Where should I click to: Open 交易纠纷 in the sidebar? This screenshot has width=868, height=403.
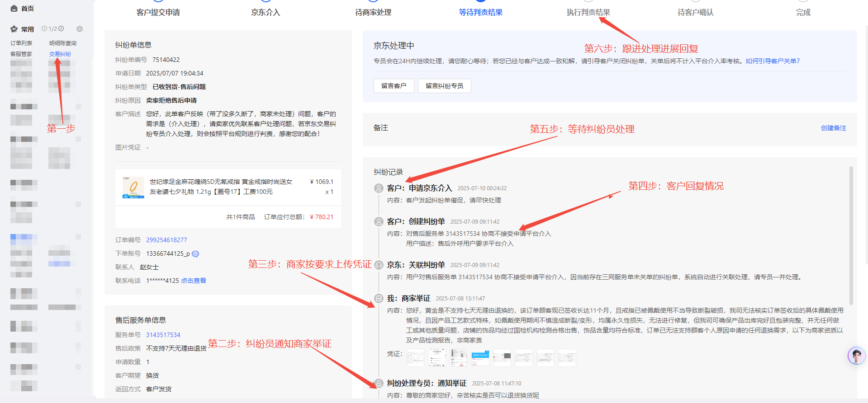(x=60, y=54)
